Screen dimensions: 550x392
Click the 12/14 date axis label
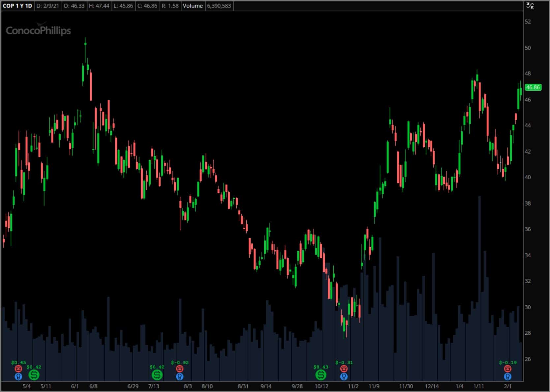pyautogui.click(x=432, y=386)
